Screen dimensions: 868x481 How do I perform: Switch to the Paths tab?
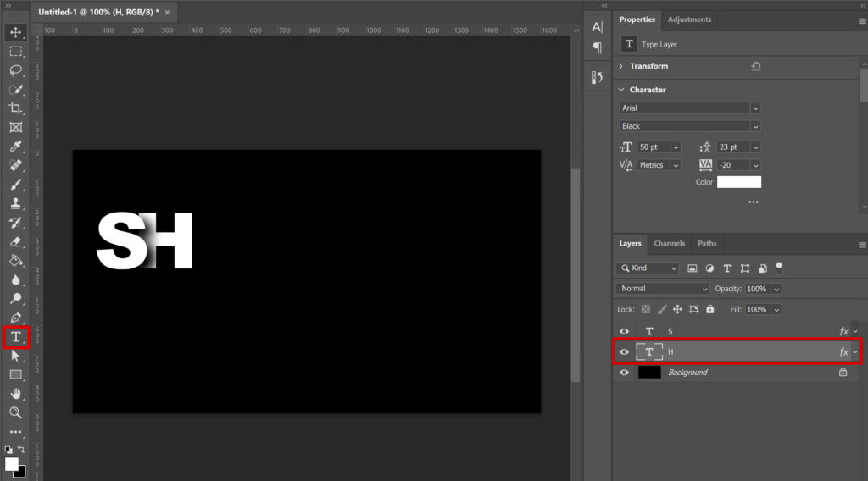[707, 243]
